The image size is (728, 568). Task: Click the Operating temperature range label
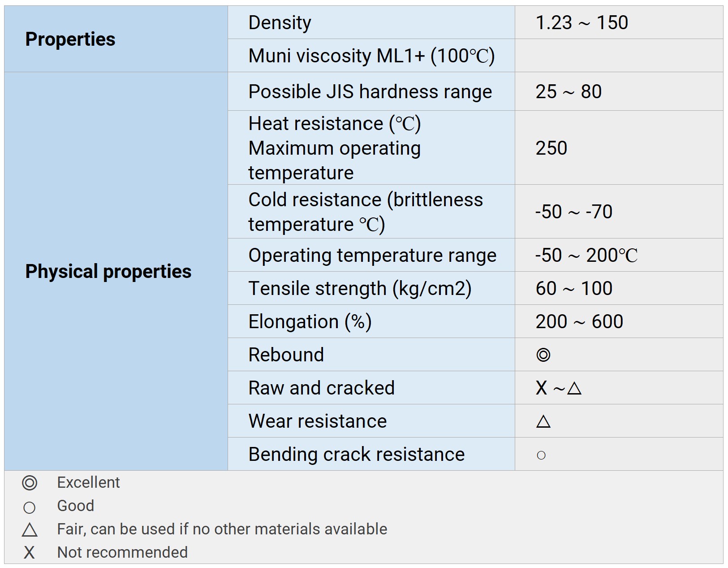click(x=372, y=256)
